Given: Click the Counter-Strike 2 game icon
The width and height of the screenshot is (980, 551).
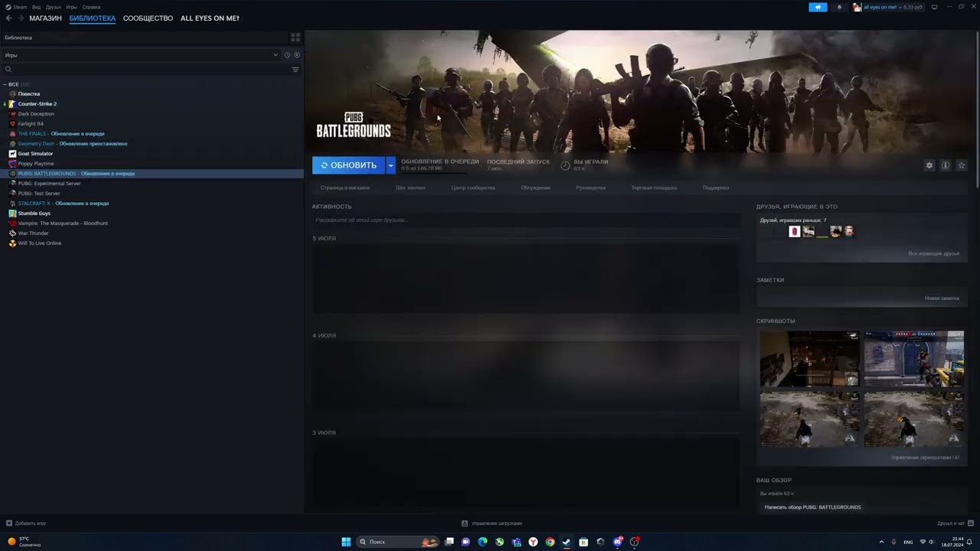Looking at the screenshot, I should (12, 104).
